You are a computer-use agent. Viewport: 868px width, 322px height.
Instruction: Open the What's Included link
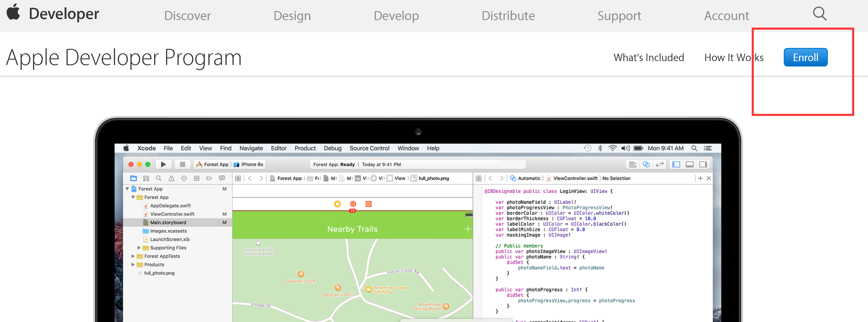click(649, 58)
